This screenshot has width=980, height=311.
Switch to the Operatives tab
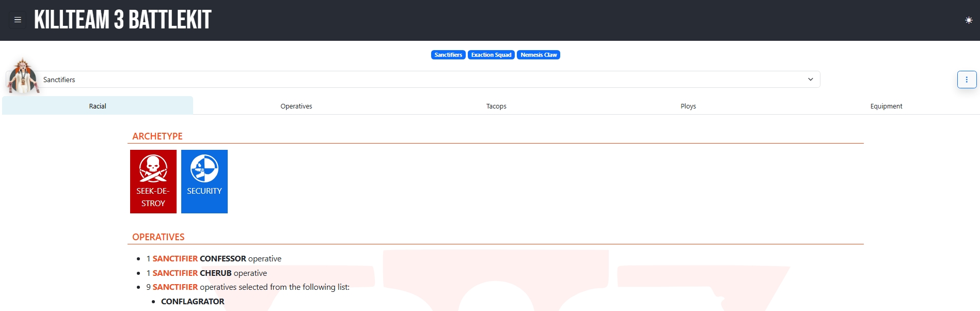(x=296, y=106)
